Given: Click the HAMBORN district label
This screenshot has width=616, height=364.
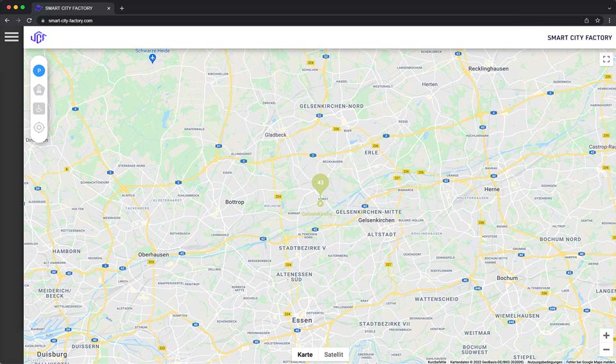Looking at the screenshot, I should click(66, 251).
